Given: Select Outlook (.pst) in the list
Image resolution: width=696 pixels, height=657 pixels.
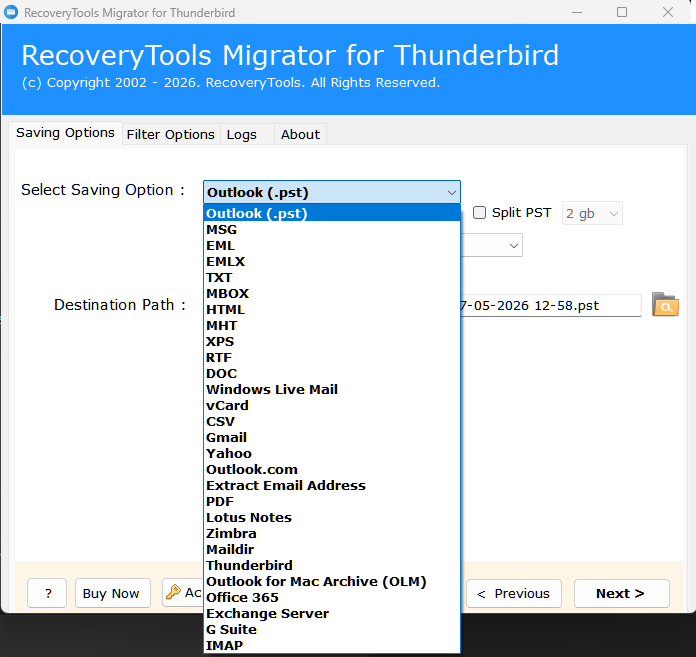Looking at the screenshot, I should pyautogui.click(x=332, y=213).
